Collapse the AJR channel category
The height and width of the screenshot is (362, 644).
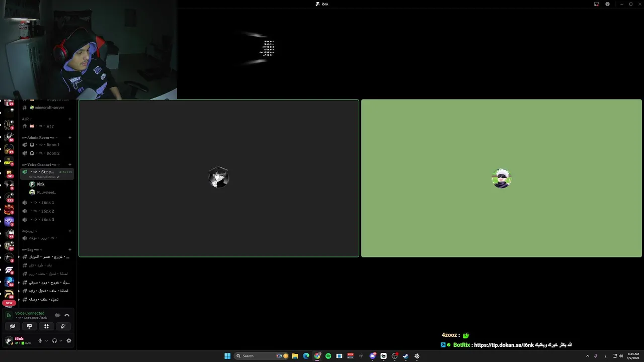27,119
